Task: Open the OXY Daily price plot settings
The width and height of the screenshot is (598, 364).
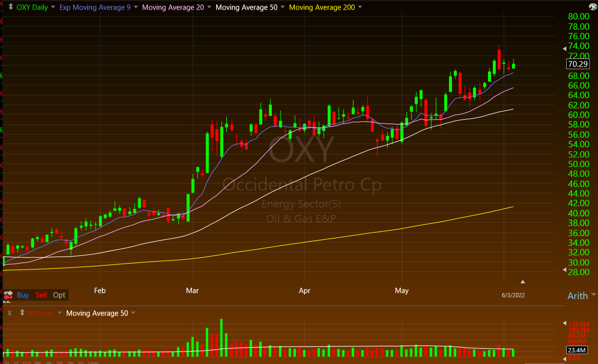Action: pyautogui.click(x=32, y=7)
